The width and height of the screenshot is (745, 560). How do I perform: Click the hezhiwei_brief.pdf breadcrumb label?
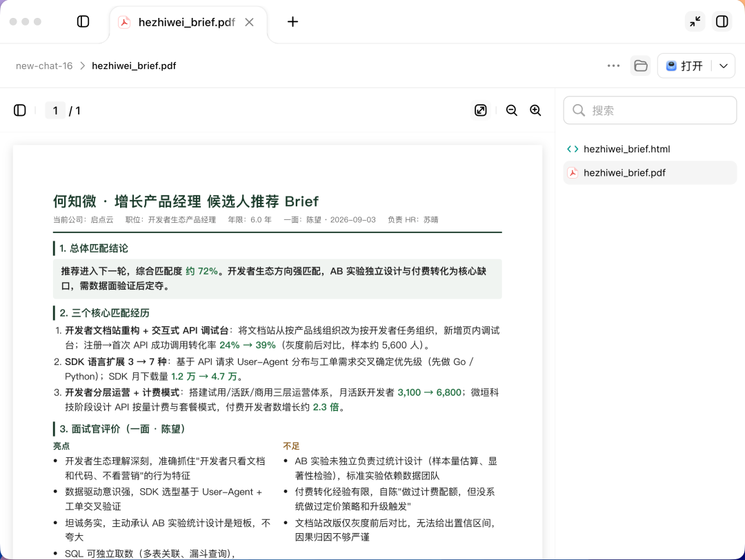click(x=134, y=66)
